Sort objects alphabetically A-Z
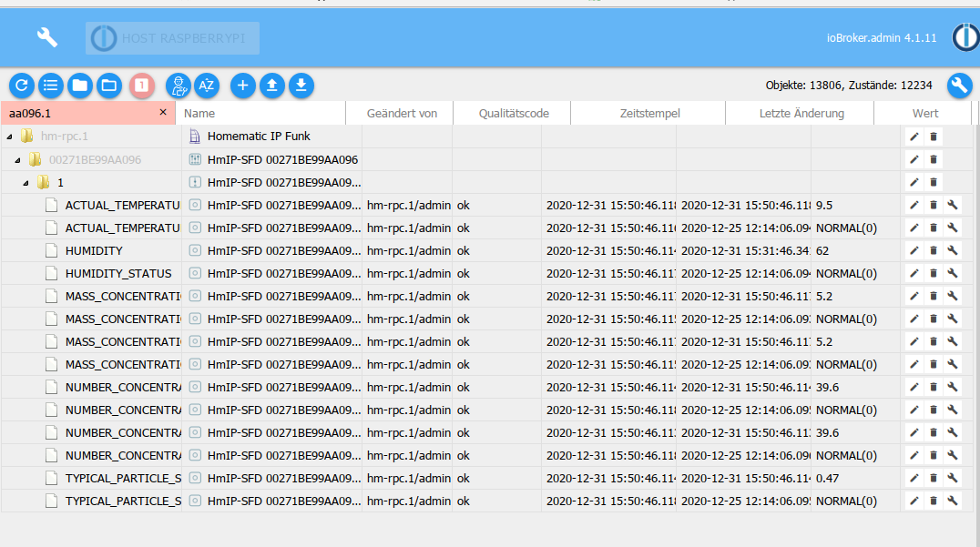Image resolution: width=980 pixels, height=547 pixels. [207, 86]
